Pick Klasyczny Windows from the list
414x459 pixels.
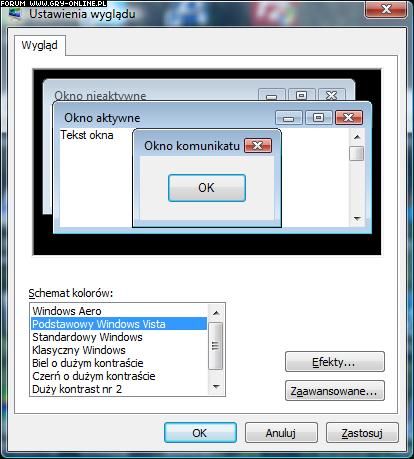(x=119, y=350)
